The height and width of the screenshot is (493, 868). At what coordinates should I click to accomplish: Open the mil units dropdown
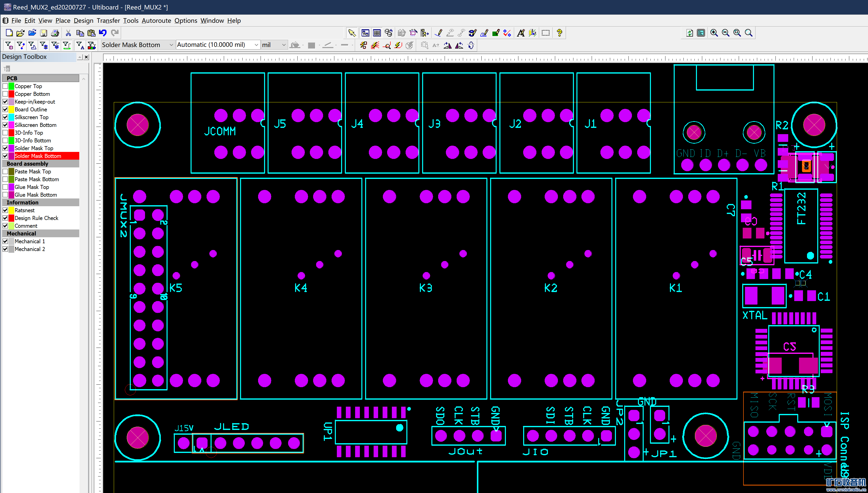[x=284, y=45]
